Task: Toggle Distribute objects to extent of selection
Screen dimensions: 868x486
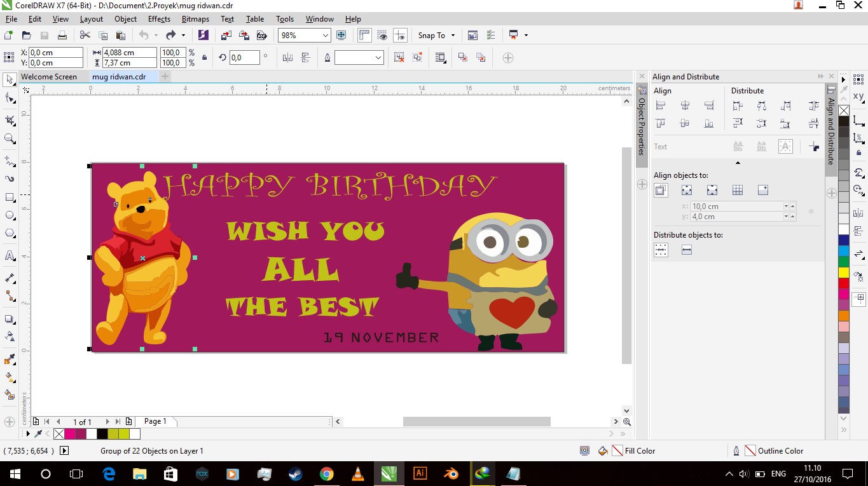Action: pyautogui.click(x=661, y=250)
